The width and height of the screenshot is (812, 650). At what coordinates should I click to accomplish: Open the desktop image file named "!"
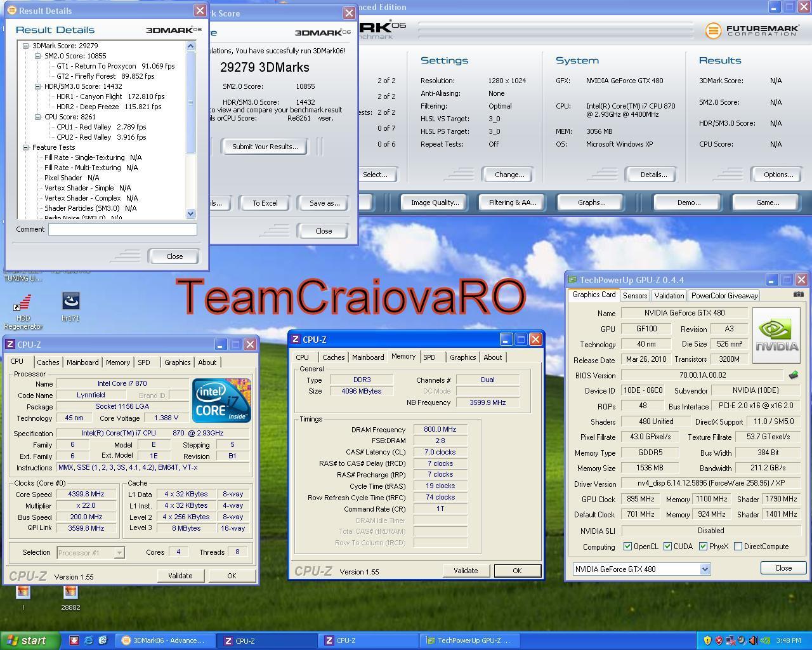pos(23,598)
